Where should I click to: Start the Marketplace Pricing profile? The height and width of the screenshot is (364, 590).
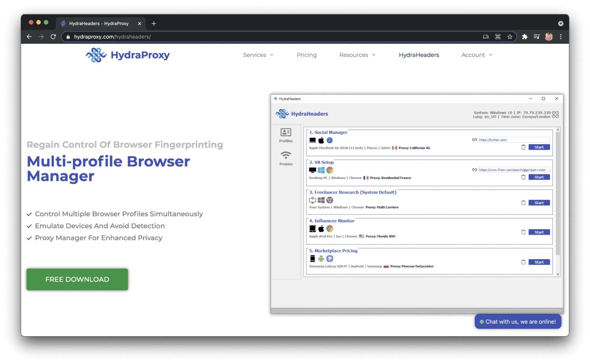[x=539, y=262]
